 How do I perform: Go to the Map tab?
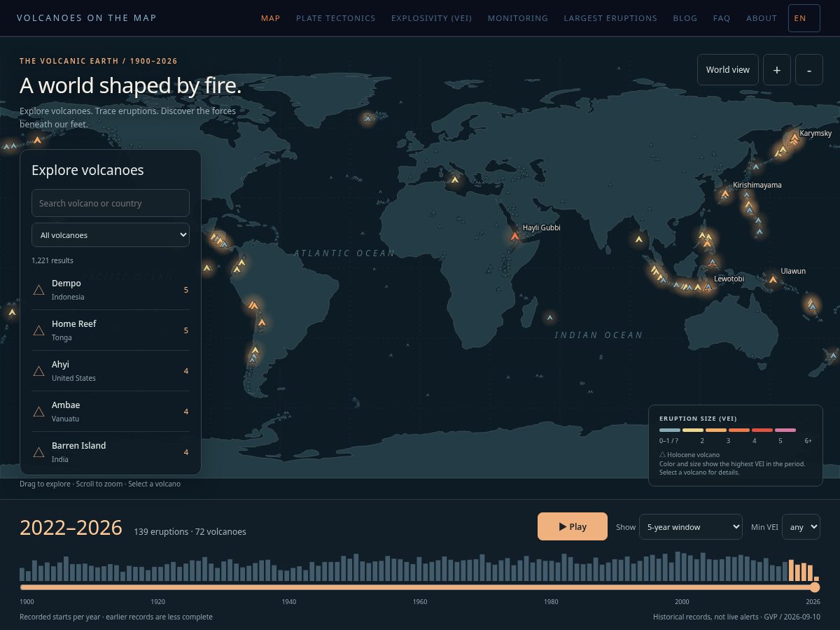click(x=270, y=18)
